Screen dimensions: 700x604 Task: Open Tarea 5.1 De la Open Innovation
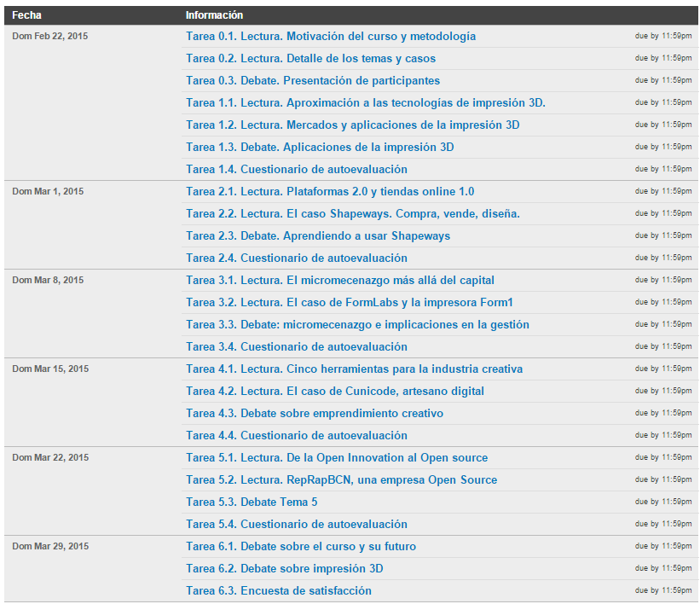pyautogui.click(x=337, y=458)
